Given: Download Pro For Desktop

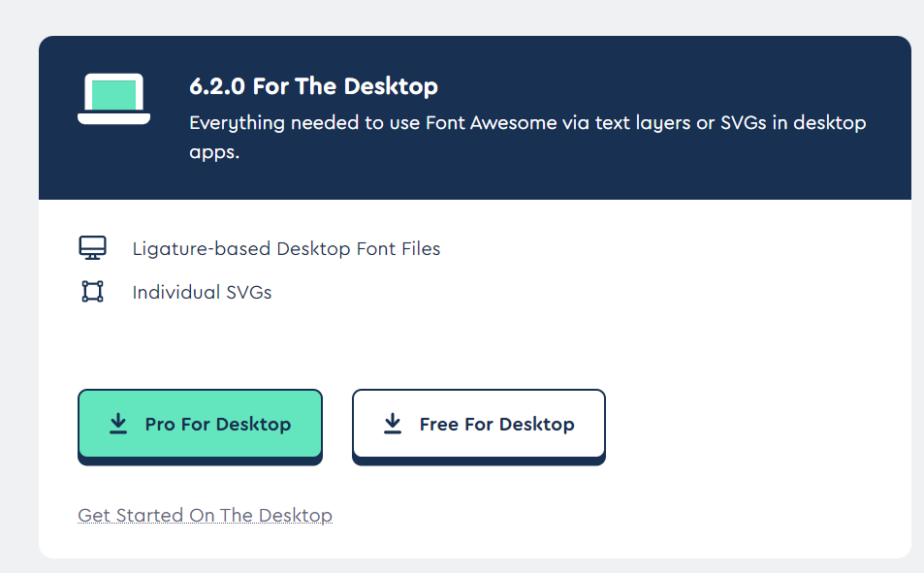Looking at the screenshot, I should click(x=200, y=427).
